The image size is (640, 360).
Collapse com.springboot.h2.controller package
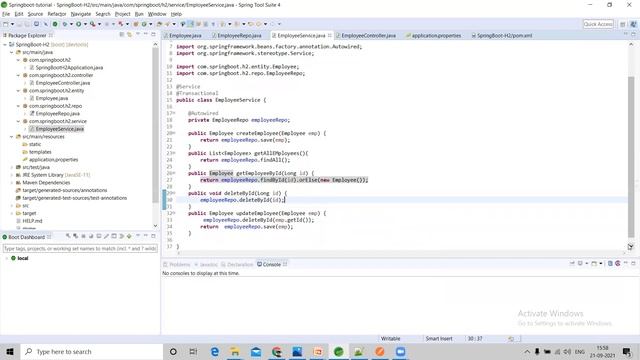(18, 75)
